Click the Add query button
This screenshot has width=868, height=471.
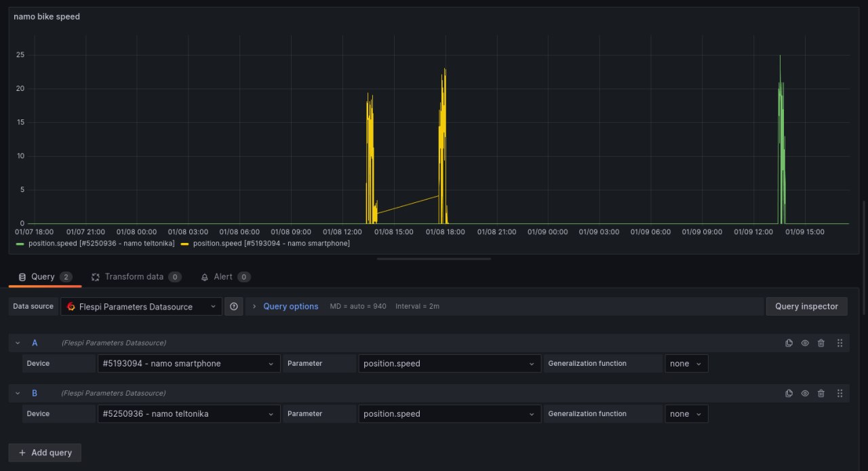45,453
